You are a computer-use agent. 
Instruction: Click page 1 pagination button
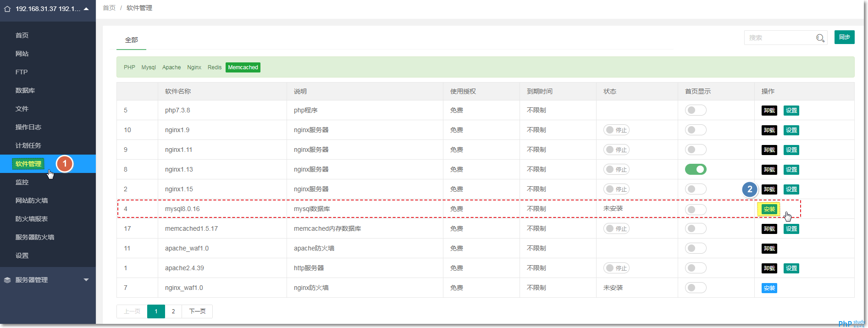pos(156,311)
